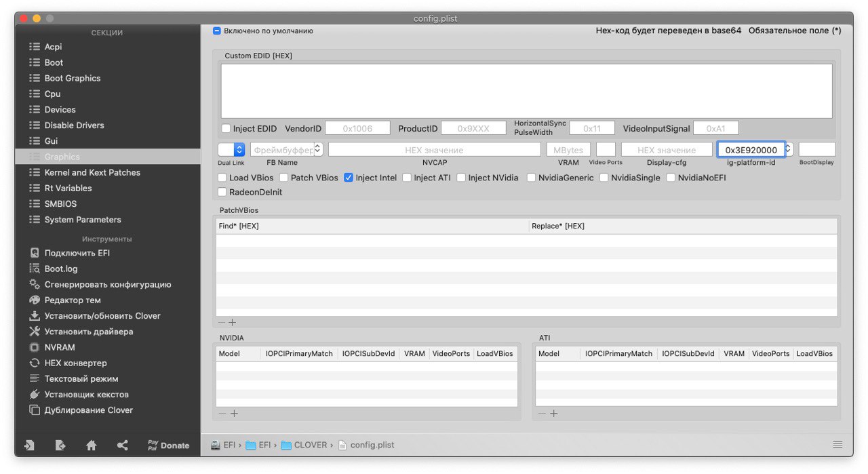Click the CLOVER folder in path bar

click(304, 445)
